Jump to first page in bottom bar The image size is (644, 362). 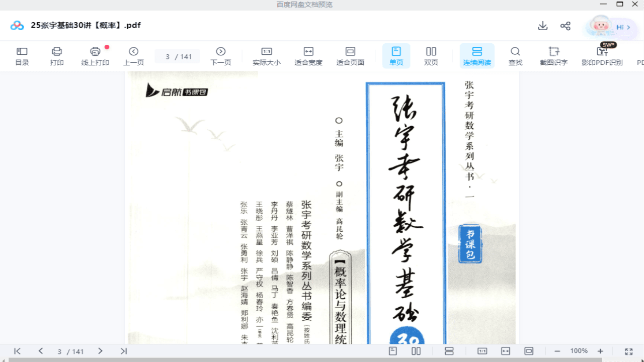17,351
